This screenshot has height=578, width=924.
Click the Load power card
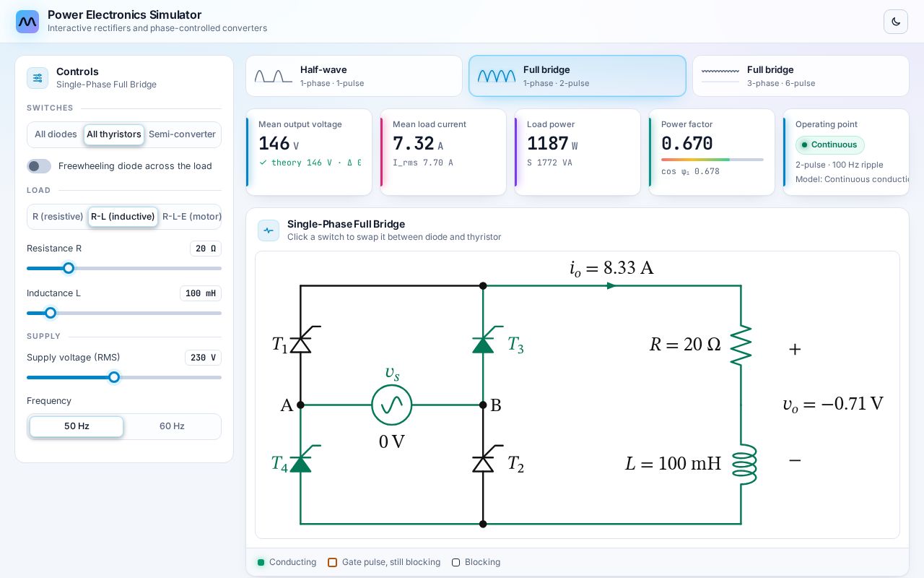pyautogui.click(x=577, y=152)
